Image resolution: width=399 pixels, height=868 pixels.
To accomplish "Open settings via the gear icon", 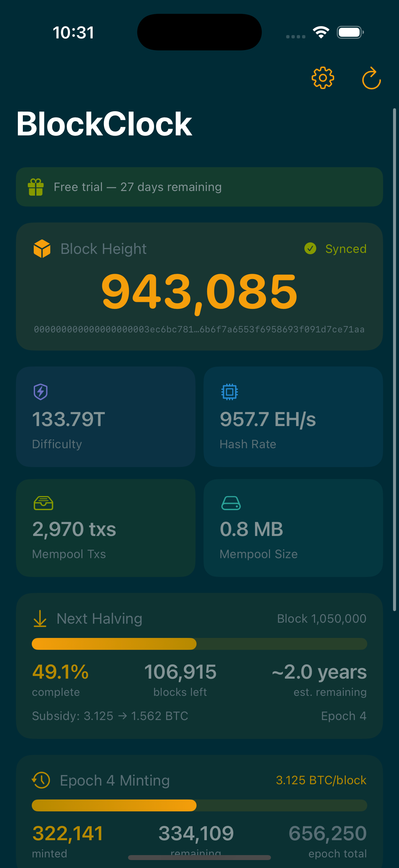I will click(323, 78).
